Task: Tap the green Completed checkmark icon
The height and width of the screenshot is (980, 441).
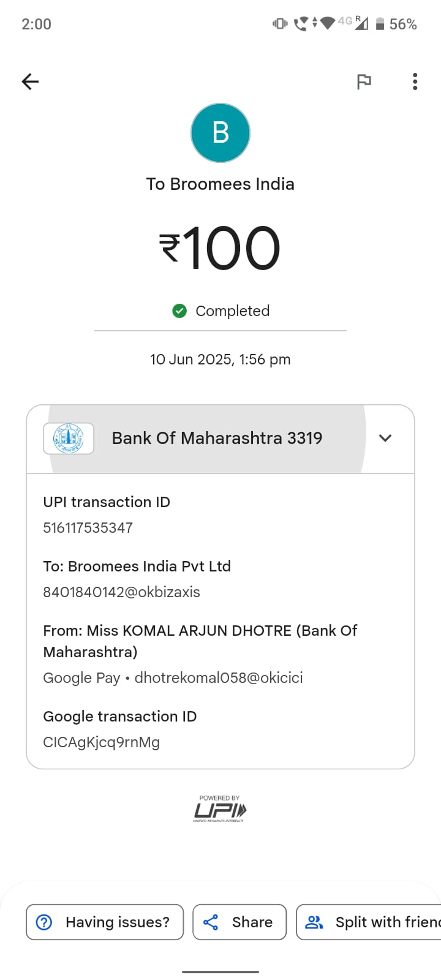Action: click(179, 311)
